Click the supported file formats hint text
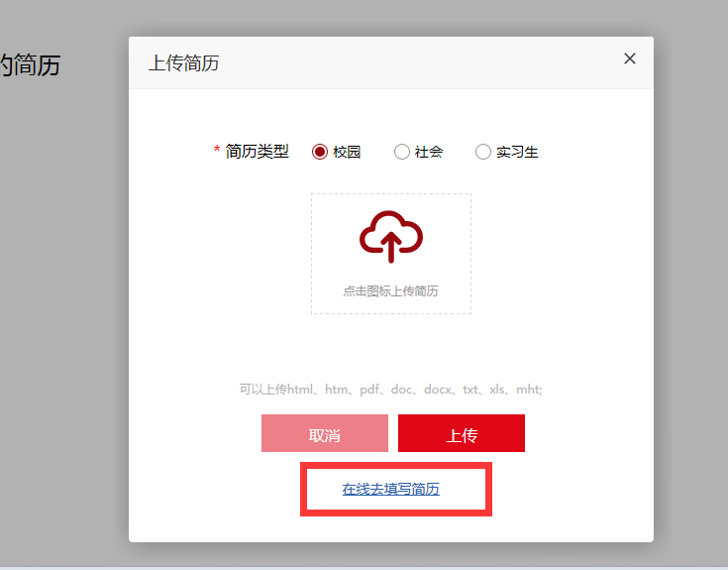Screen dimensions: 728x570 [390, 389]
